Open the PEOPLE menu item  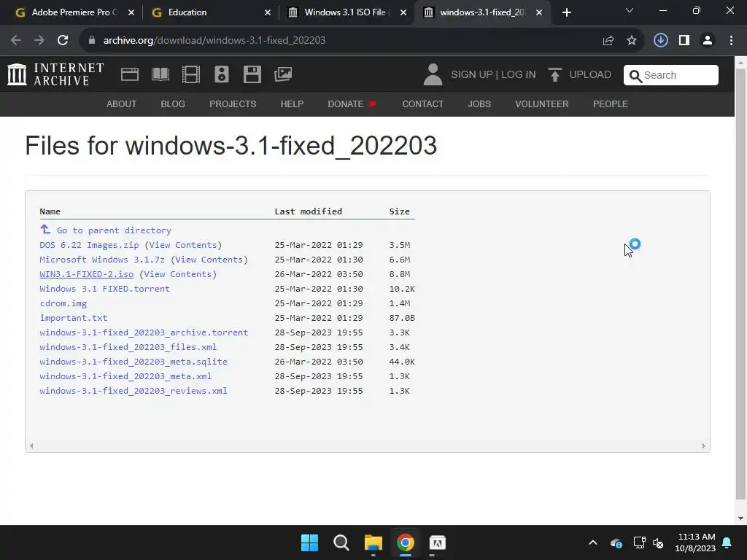[x=611, y=104]
